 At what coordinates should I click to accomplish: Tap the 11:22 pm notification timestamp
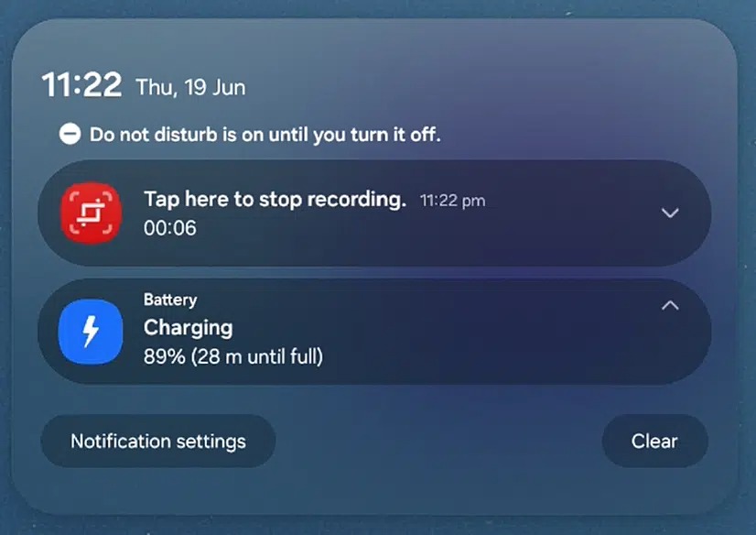coord(452,201)
